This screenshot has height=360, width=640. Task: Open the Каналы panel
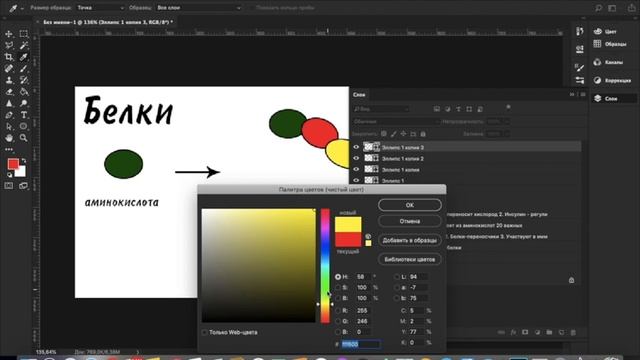point(608,62)
